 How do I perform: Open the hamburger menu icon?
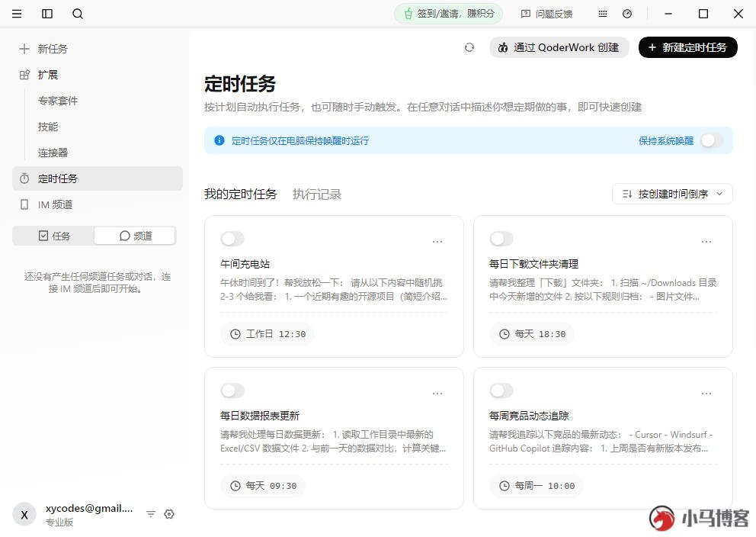pos(17,14)
